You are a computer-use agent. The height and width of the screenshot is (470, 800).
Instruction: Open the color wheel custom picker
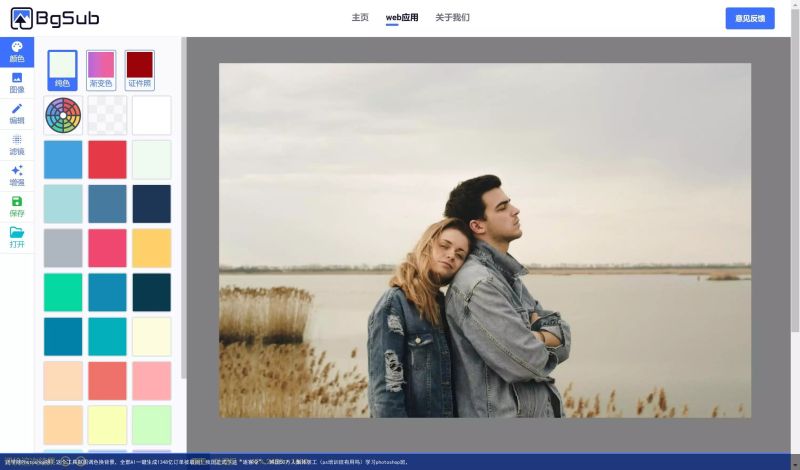pos(63,115)
